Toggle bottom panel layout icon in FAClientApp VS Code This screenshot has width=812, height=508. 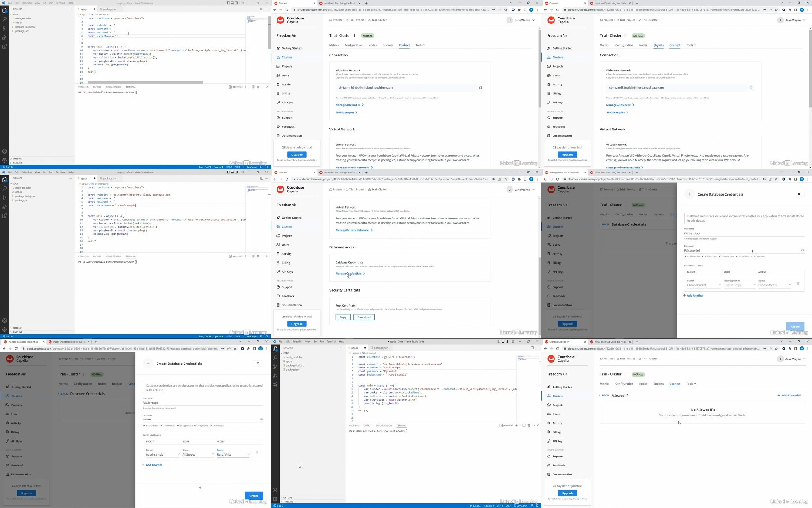pos(503,342)
